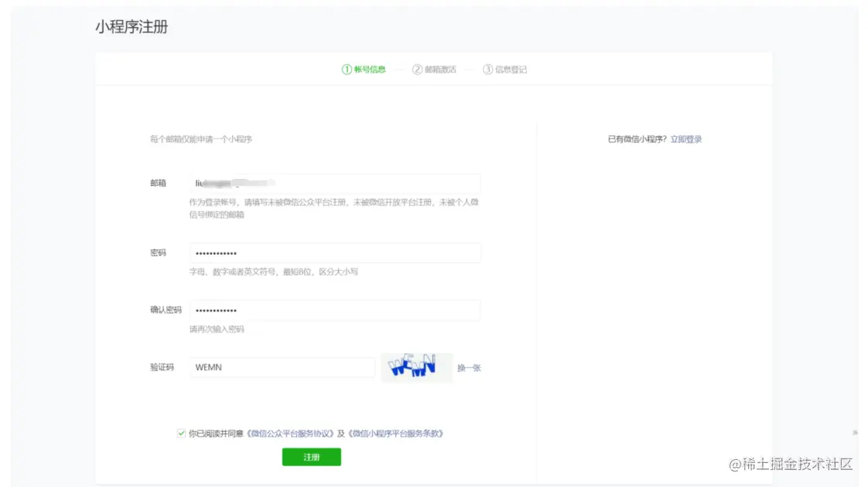
Task: Open the 微信小程序平台服务条款 link
Action: point(396,434)
